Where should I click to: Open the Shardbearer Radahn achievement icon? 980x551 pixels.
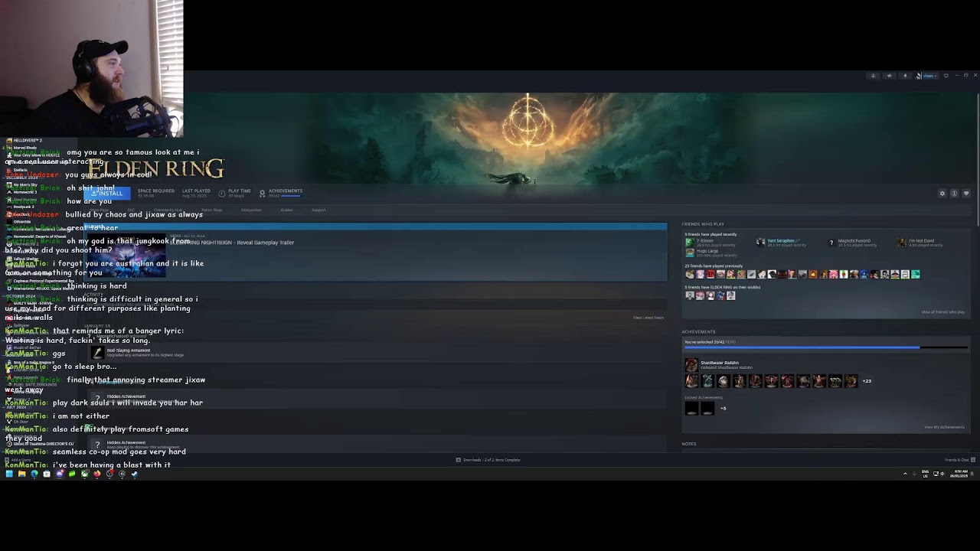(x=691, y=365)
